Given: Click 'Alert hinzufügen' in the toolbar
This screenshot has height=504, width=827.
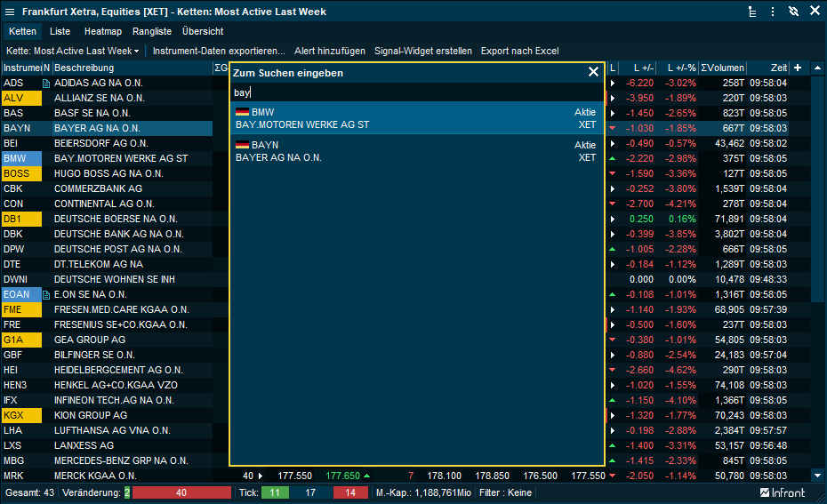Looking at the screenshot, I should click(x=330, y=51).
